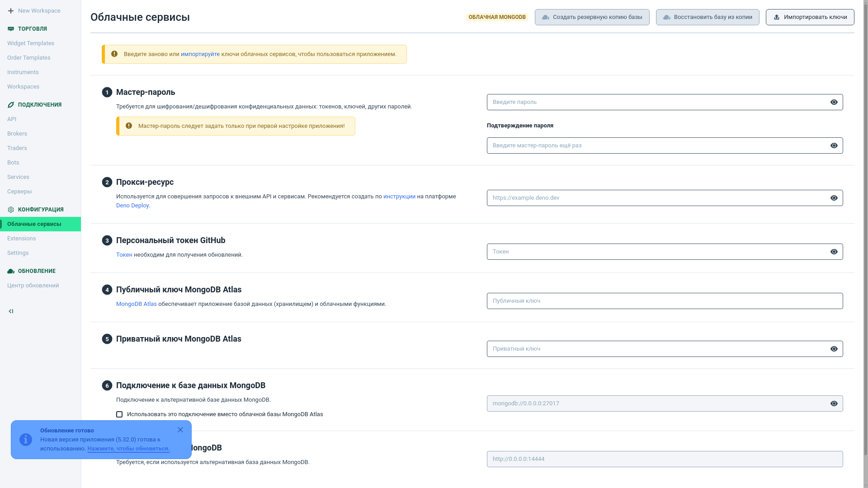Select Облачные сервисы menu item
This screenshot has height=488, width=868.
point(40,224)
